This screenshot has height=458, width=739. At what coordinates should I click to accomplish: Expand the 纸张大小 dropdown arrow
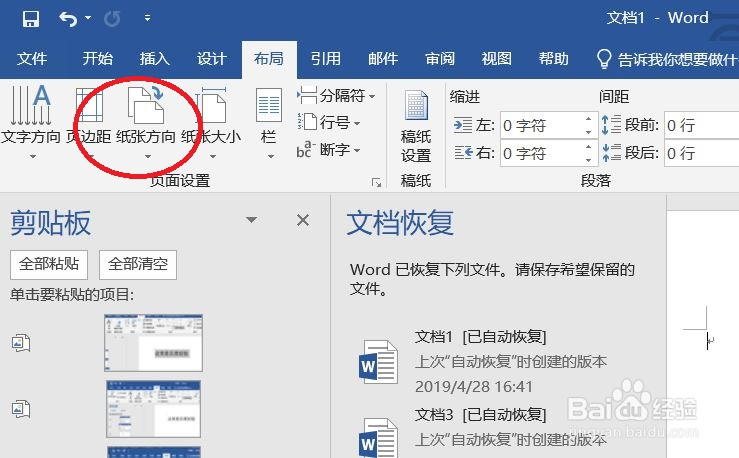(x=213, y=156)
